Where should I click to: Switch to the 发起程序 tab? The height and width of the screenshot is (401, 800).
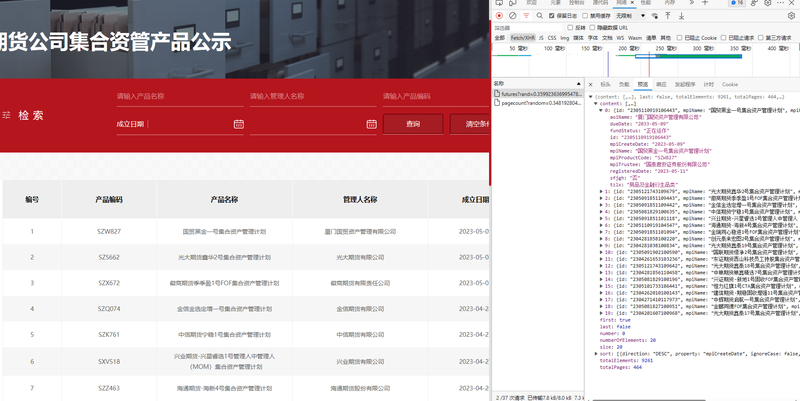pos(685,85)
